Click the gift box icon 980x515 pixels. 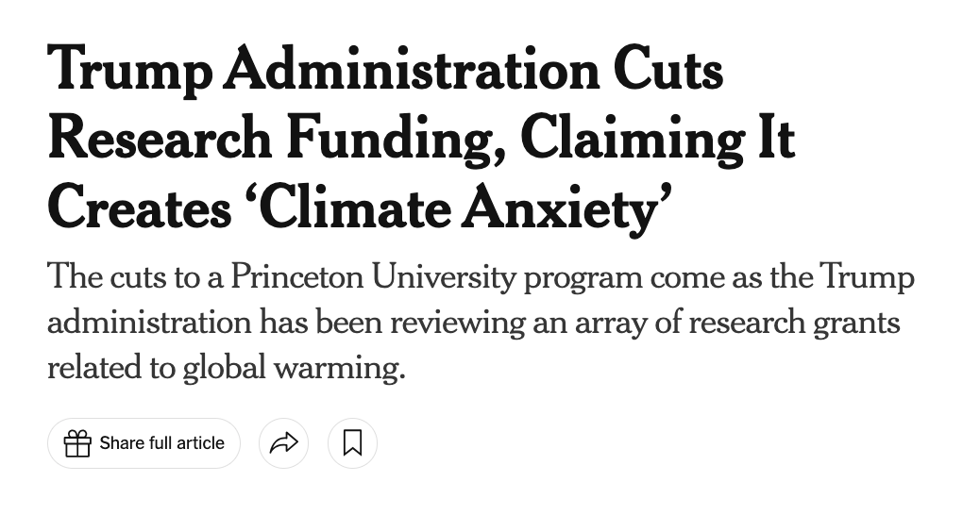[77, 443]
